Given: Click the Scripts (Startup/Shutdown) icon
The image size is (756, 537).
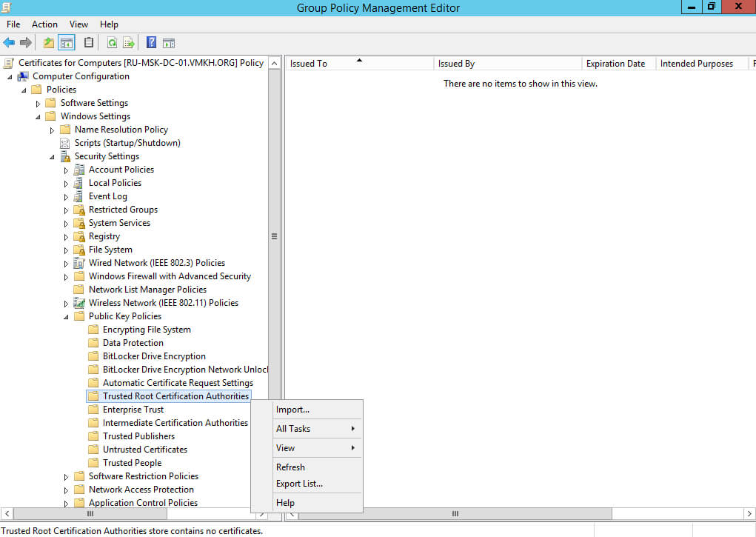Looking at the screenshot, I should click(64, 143).
